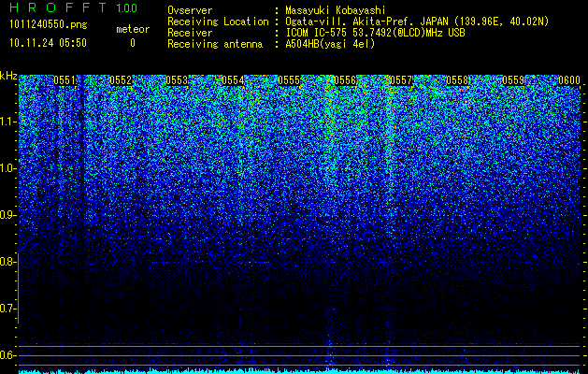
Task: Click the 0600 time marker
Action: [569, 80]
